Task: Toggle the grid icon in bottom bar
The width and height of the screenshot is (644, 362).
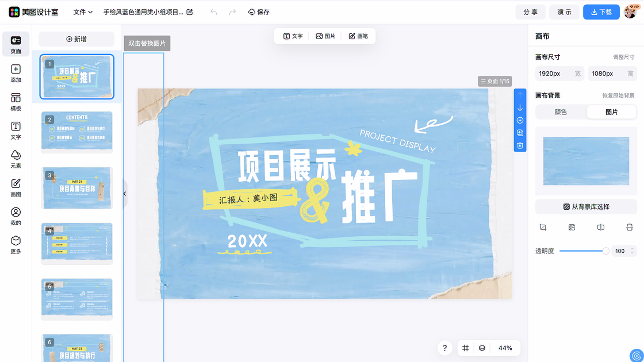Action: click(466, 348)
